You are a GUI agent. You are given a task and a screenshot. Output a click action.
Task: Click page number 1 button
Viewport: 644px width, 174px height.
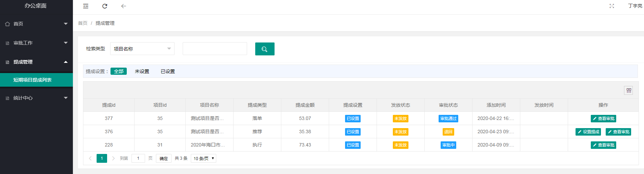point(102,158)
